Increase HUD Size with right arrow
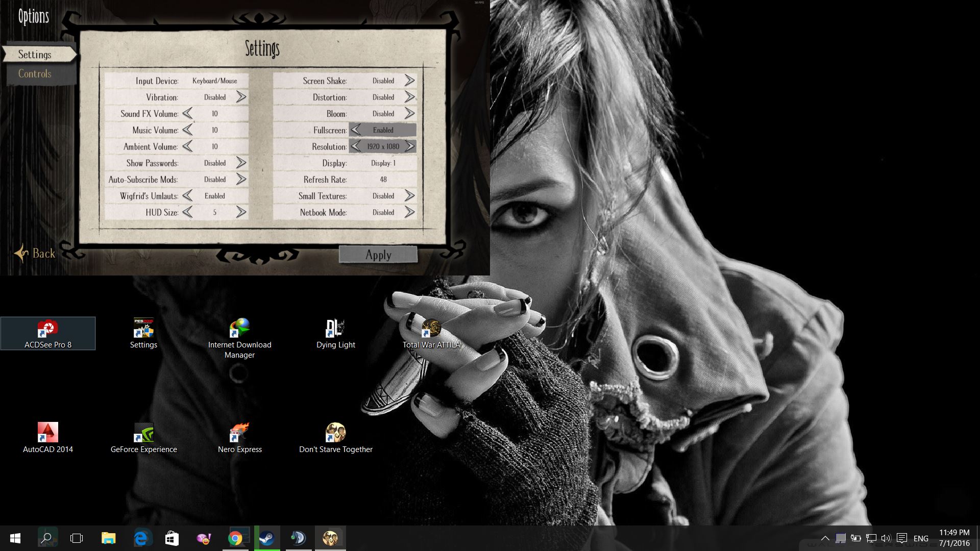980x551 pixels. (241, 212)
